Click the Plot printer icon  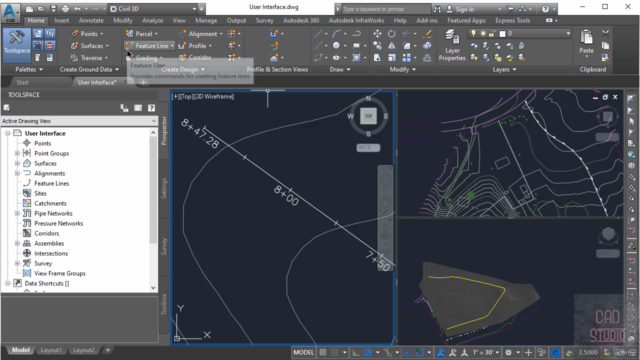[x=65, y=9]
